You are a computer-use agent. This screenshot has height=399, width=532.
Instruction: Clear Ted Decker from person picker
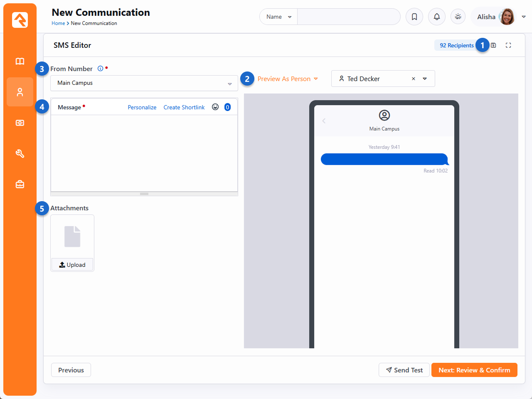[x=414, y=79]
